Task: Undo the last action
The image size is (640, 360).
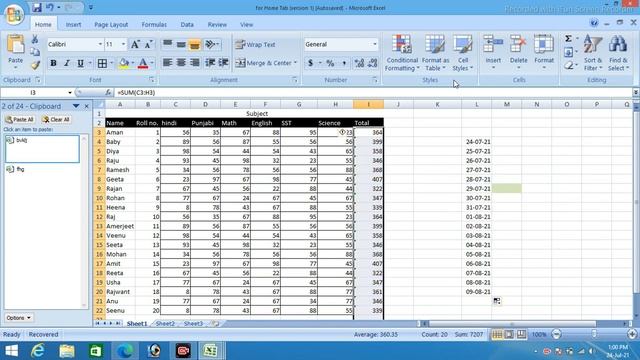Action: point(50,7)
